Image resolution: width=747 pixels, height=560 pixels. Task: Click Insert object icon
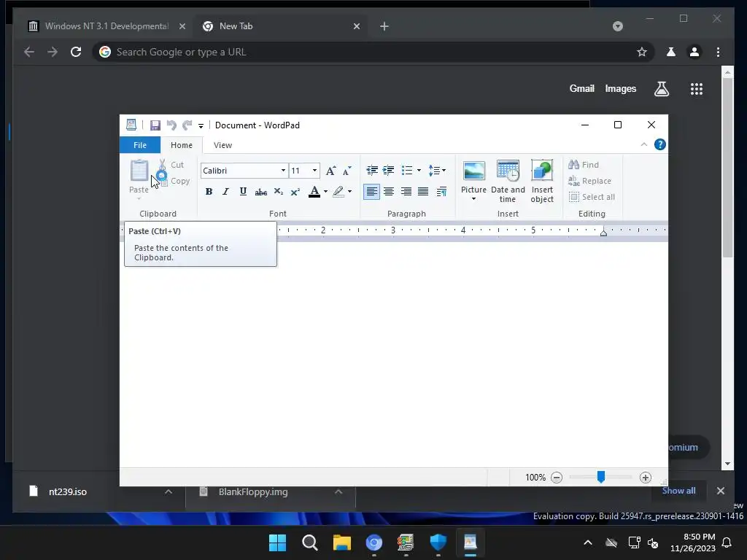point(542,181)
